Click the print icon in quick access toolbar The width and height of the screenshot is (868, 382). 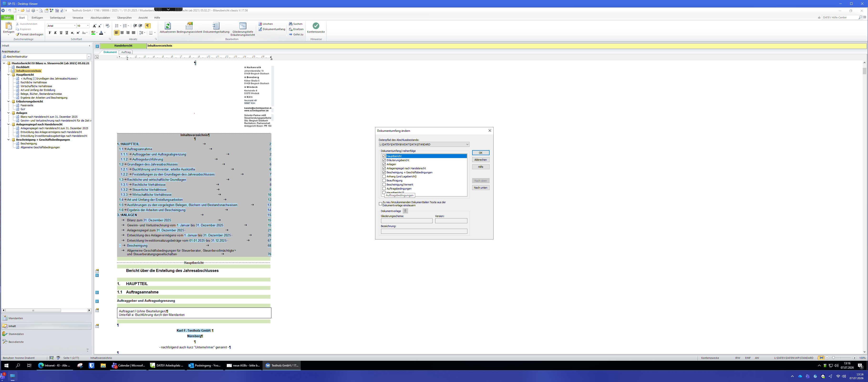point(33,11)
